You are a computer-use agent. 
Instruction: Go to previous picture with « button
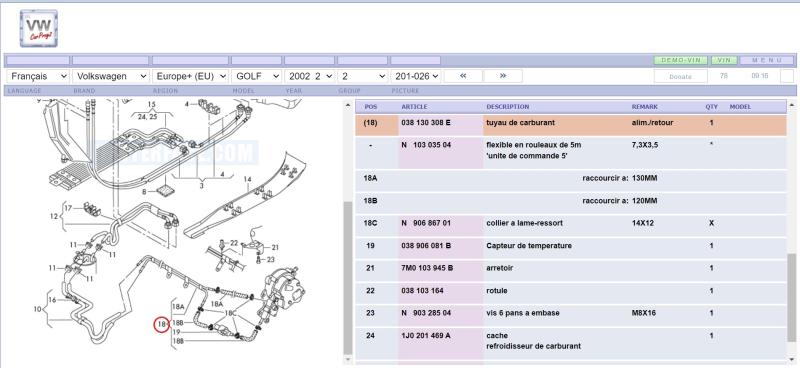click(x=463, y=76)
